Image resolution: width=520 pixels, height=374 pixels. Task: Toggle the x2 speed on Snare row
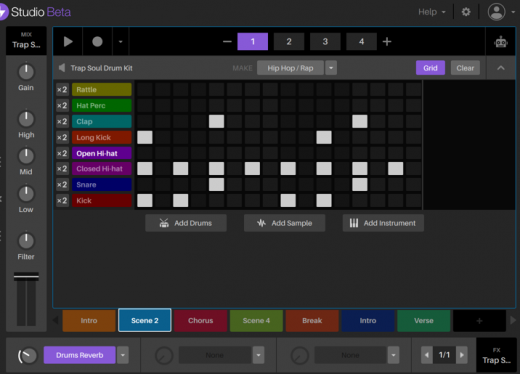pos(62,185)
